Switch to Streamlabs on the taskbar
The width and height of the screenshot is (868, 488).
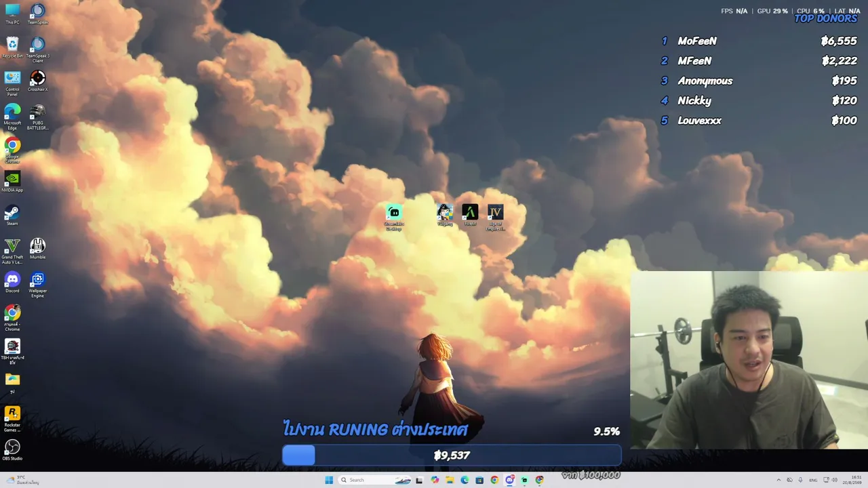[x=524, y=480]
